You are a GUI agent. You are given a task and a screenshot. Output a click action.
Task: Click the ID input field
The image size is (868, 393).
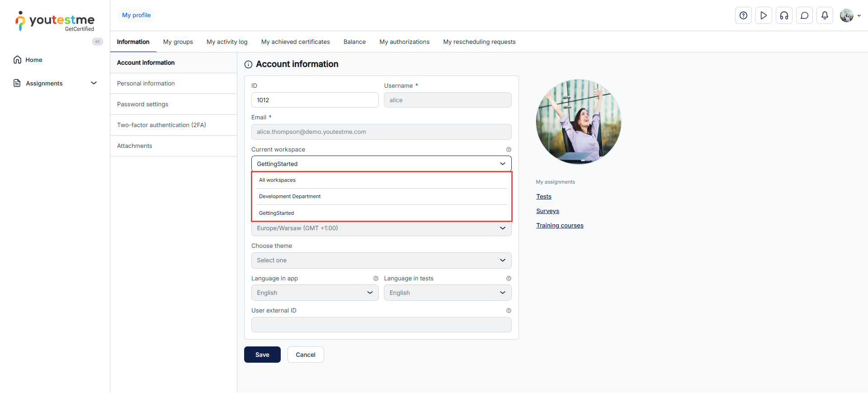click(x=315, y=100)
